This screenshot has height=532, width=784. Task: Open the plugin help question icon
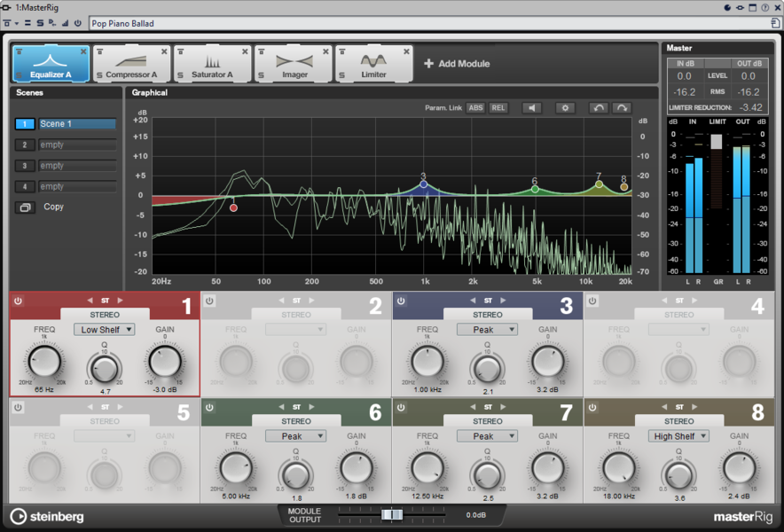click(x=765, y=7)
